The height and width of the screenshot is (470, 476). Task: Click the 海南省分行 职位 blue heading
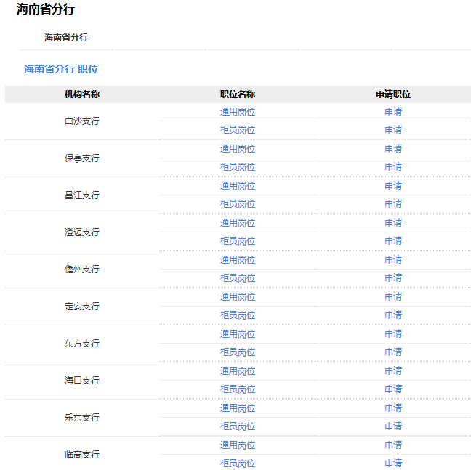coord(61,69)
